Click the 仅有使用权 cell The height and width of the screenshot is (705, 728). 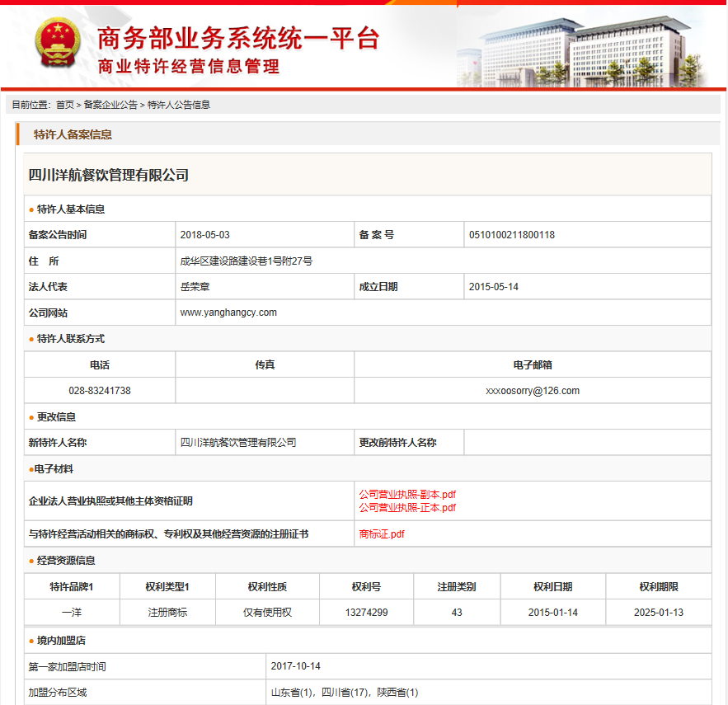coord(267,613)
